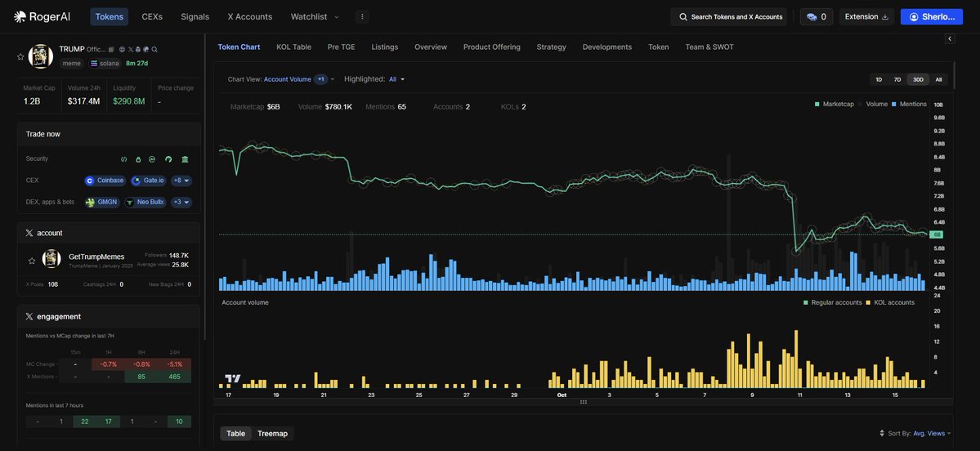
Task: Open GetTrumpMemes account avatar
Action: click(51, 259)
